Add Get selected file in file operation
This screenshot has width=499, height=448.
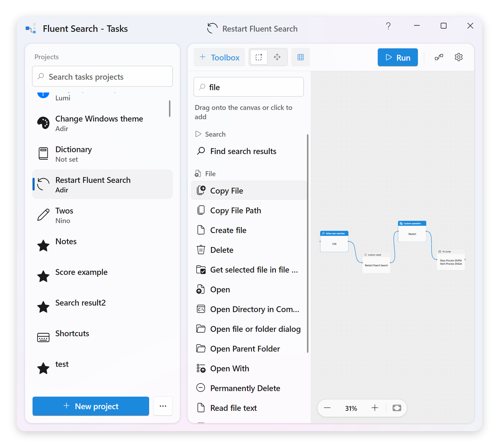pos(249,270)
